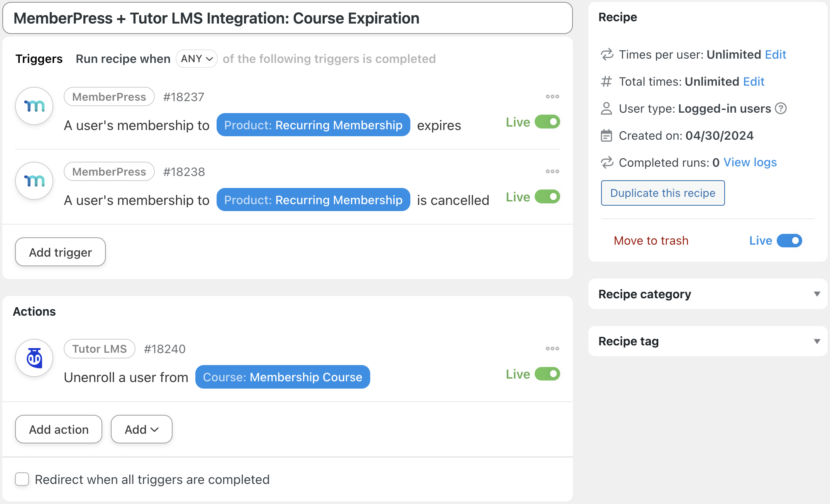Screen dimensions: 830x504
Task: Click Course: Membership Course token
Action: 282,377
